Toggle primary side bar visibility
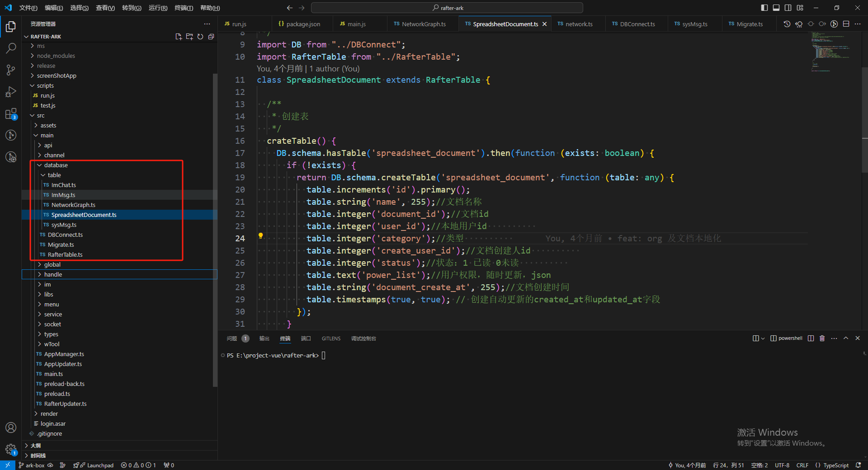This screenshot has height=470, width=868. click(x=764, y=8)
